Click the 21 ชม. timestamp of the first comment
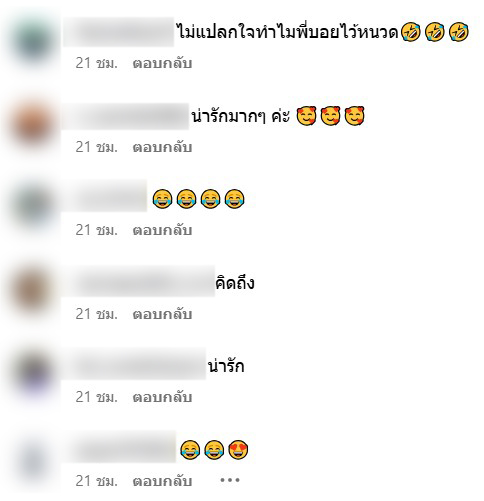Image resolution: width=484 pixels, height=501 pixels. pos(97,63)
